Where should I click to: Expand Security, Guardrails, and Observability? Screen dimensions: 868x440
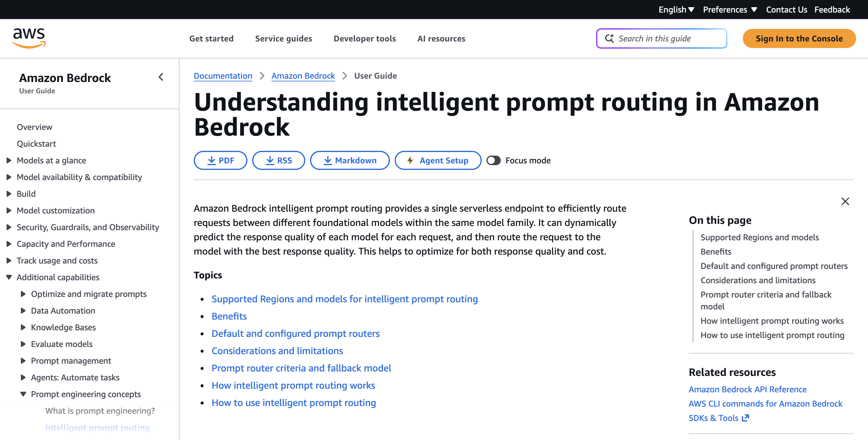[9, 227]
